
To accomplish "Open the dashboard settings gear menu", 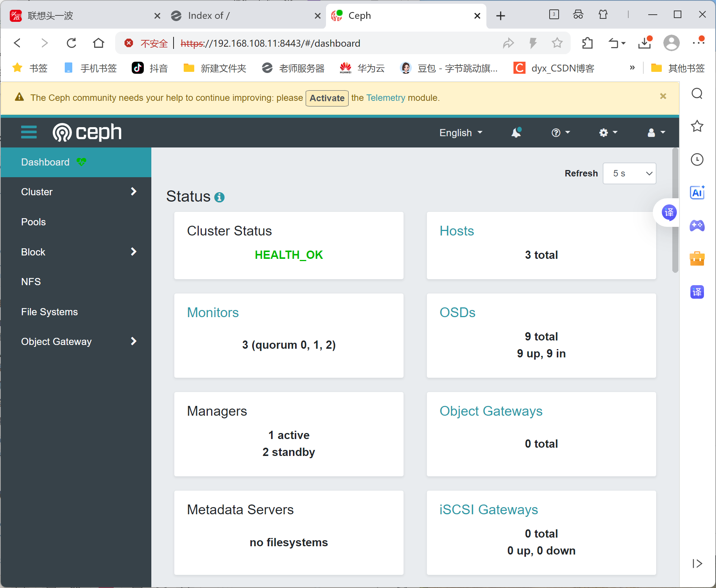I will 608,132.
